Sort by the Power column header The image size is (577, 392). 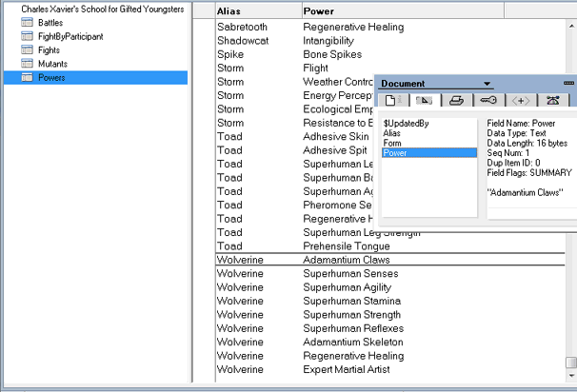click(x=403, y=11)
